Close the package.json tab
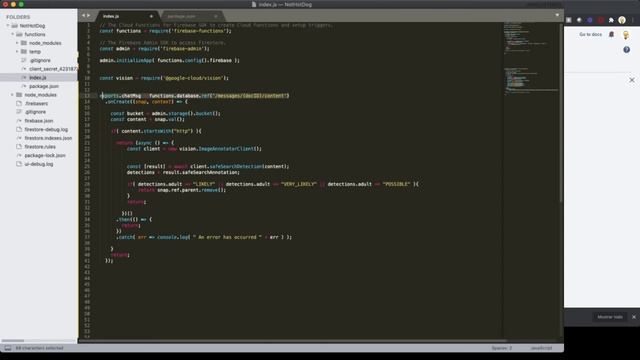640x360 pixels. pos(216,16)
